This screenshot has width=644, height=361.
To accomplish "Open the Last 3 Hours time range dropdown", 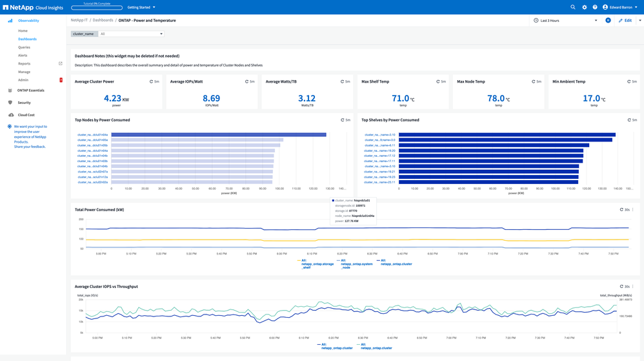I will 565,21.
